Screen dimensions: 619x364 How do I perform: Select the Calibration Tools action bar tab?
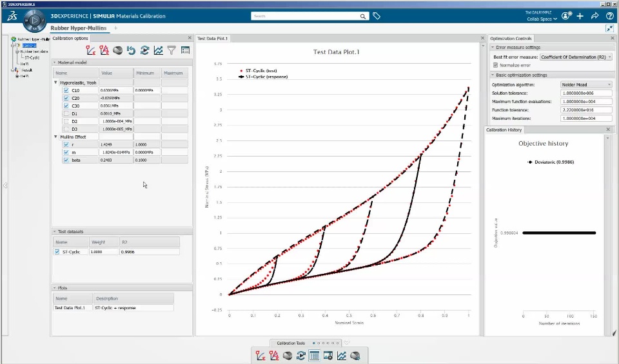tap(291, 343)
